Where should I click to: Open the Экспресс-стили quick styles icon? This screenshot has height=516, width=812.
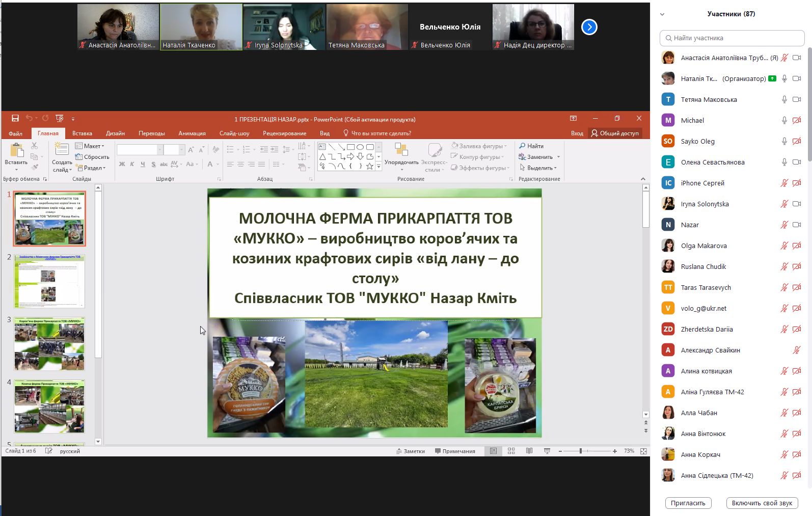(x=435, y=149)
